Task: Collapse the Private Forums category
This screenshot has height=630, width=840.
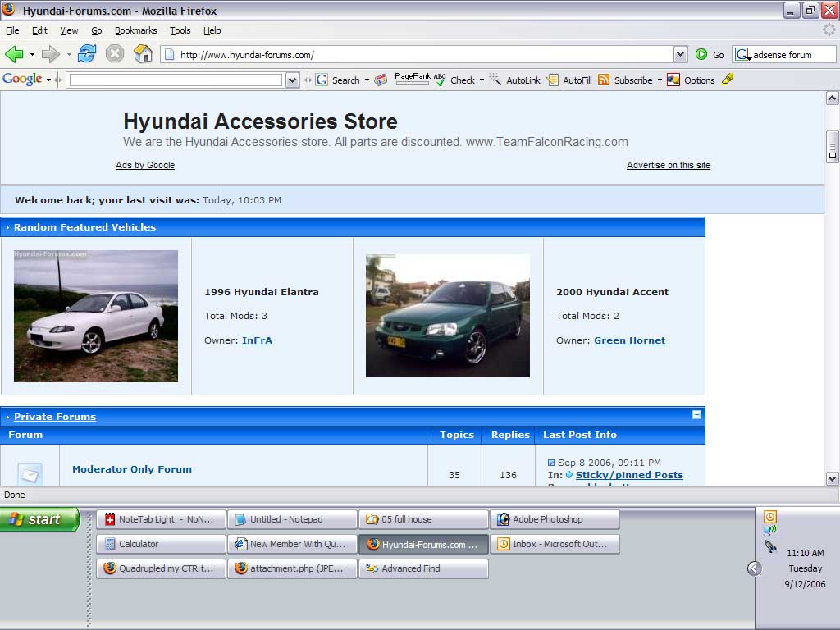Action: (696, 414)
